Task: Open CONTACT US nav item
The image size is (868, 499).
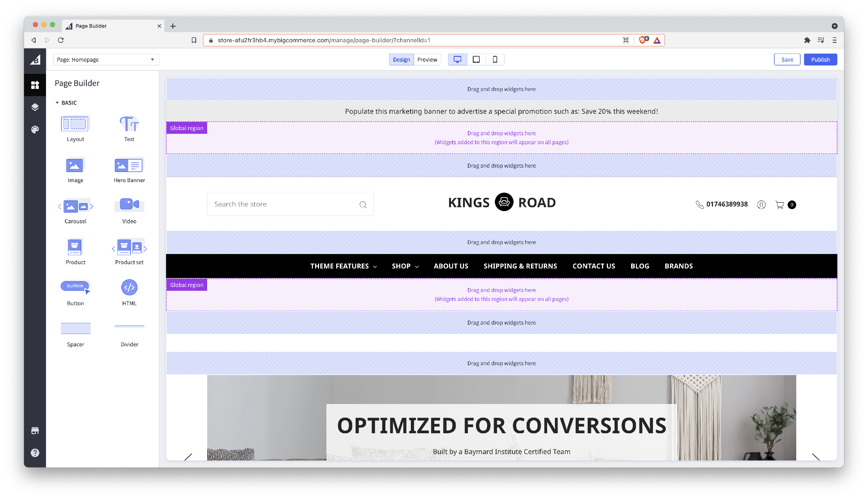Action: [594, 266]
